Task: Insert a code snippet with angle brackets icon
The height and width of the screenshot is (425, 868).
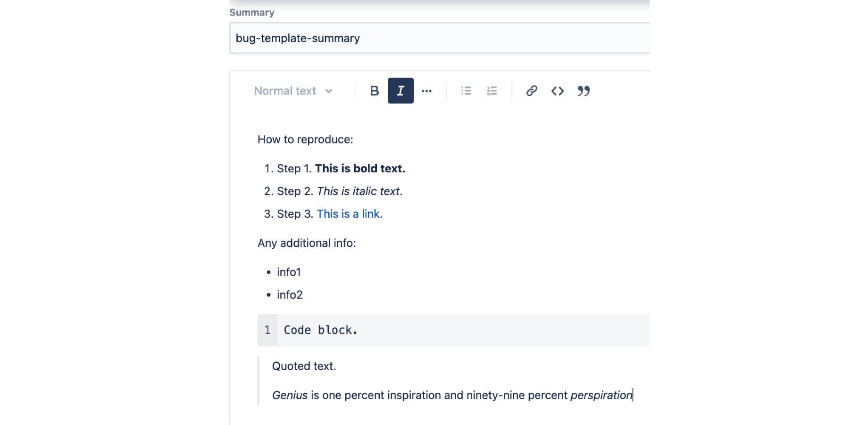Action: 558,91
